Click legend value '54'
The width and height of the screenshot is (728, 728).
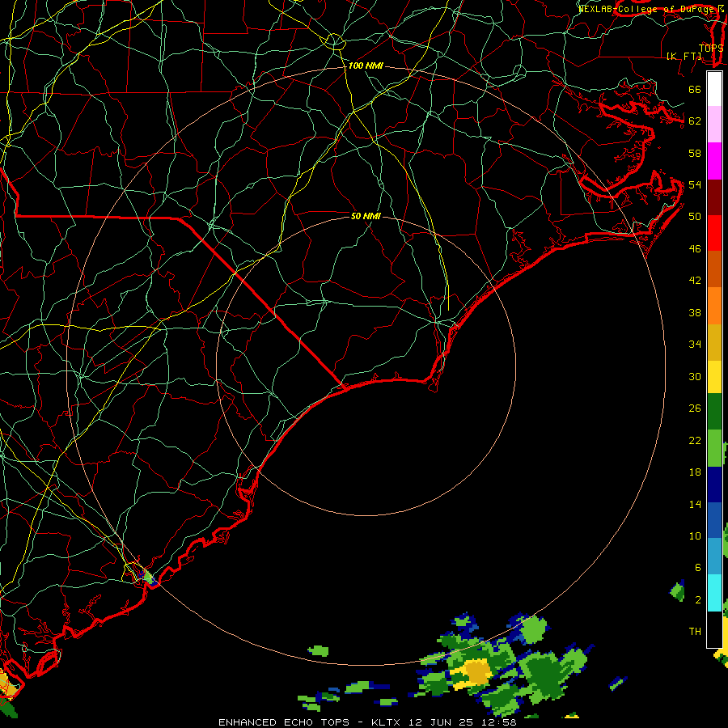(x=695, y=184)
